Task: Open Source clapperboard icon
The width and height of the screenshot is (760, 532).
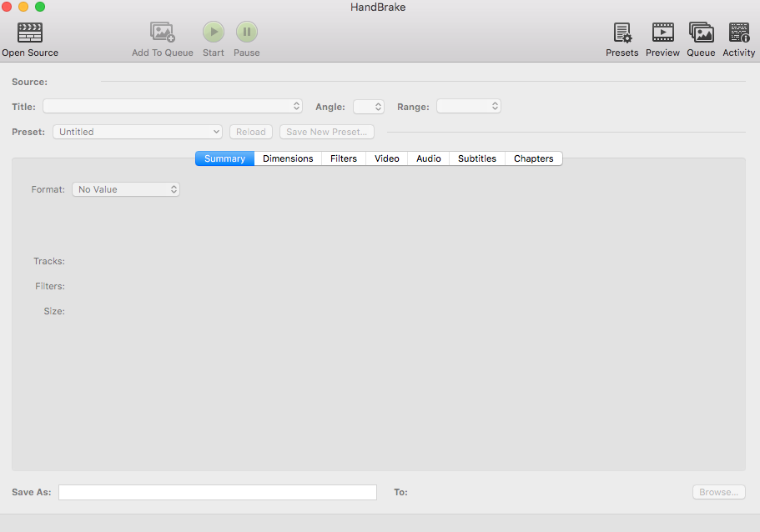Action: click(x=30, y=33)
